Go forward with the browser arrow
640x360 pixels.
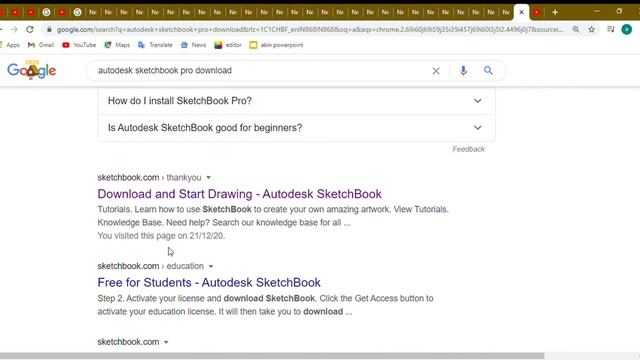point(14,29)
